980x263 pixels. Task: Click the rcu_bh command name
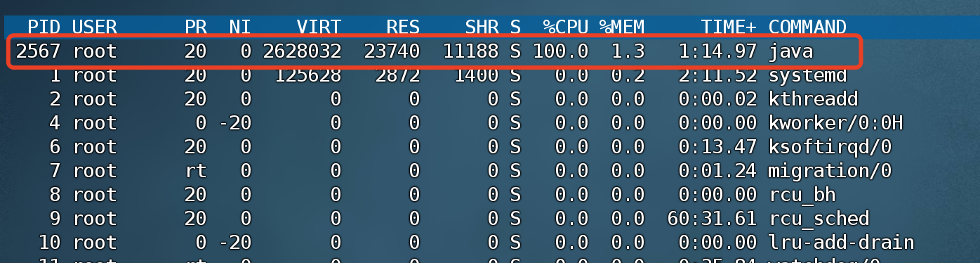click(x=802, y=195)
